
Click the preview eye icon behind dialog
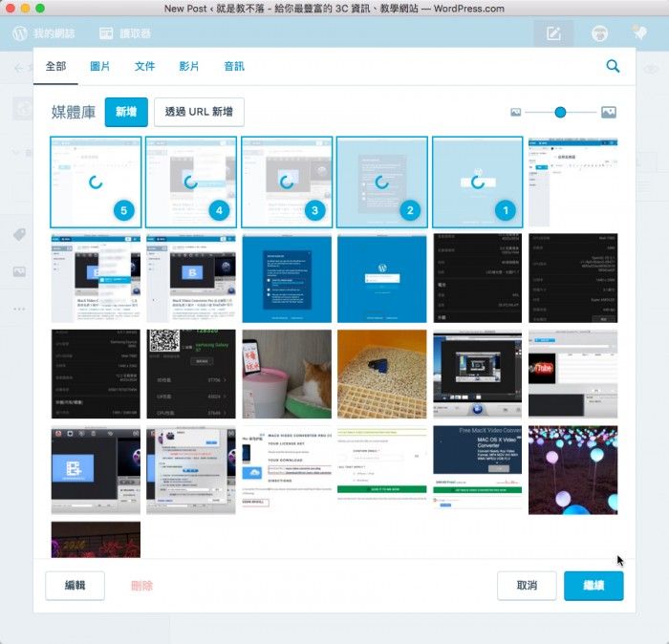coord(651,69)
